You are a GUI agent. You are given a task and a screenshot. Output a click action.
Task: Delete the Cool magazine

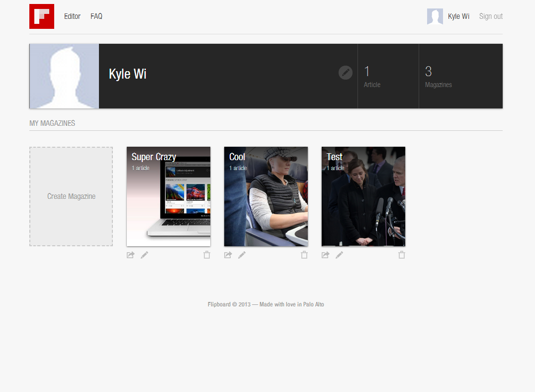[304, 255]
